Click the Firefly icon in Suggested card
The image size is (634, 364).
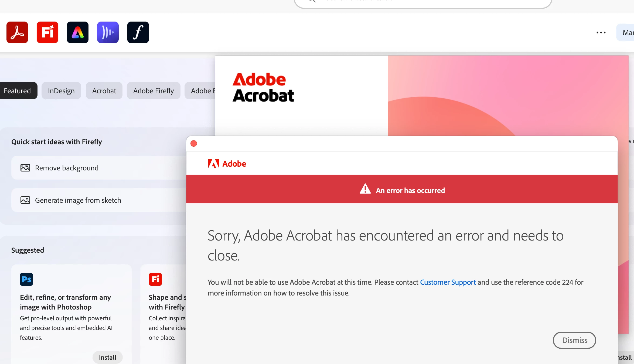(x=155, y=279)
